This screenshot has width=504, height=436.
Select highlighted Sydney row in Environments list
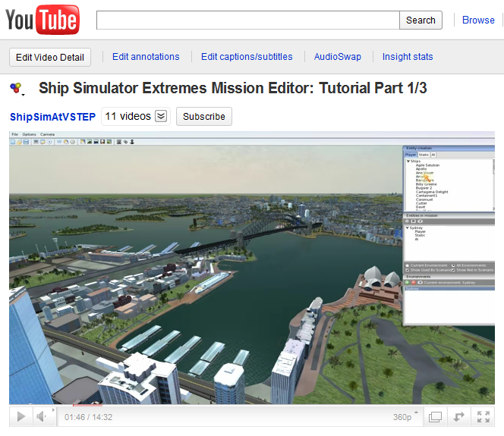[449, 289]
